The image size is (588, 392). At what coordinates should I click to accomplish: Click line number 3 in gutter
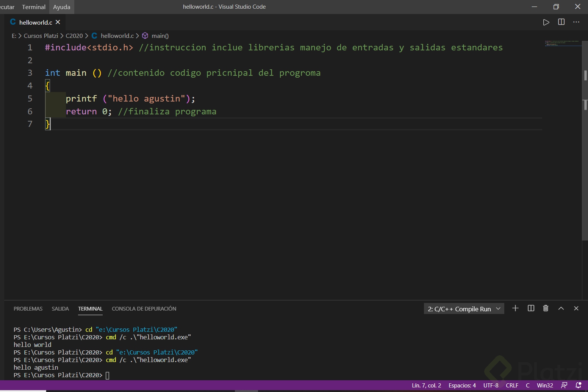tap(30, 73)
